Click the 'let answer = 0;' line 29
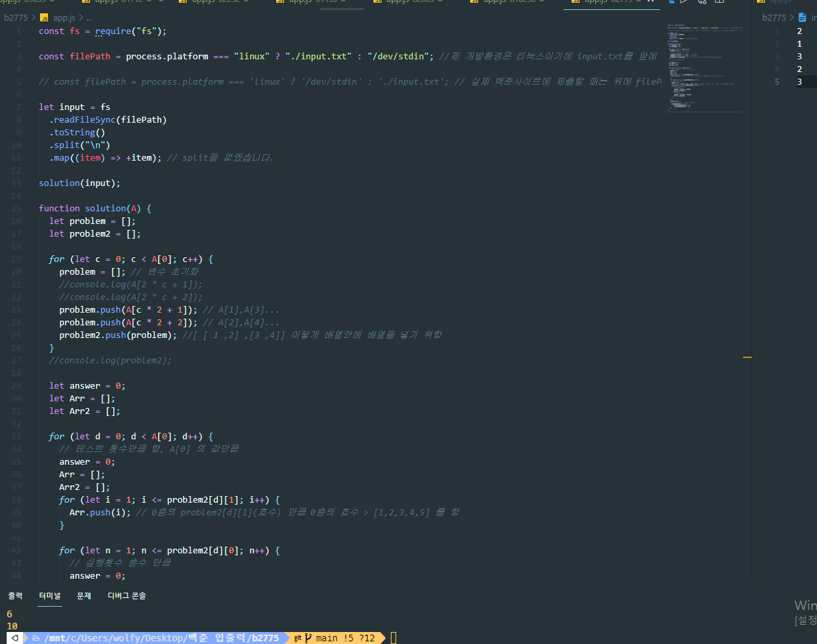This screenshot has height=644, width=817. (x=87, y=385)
